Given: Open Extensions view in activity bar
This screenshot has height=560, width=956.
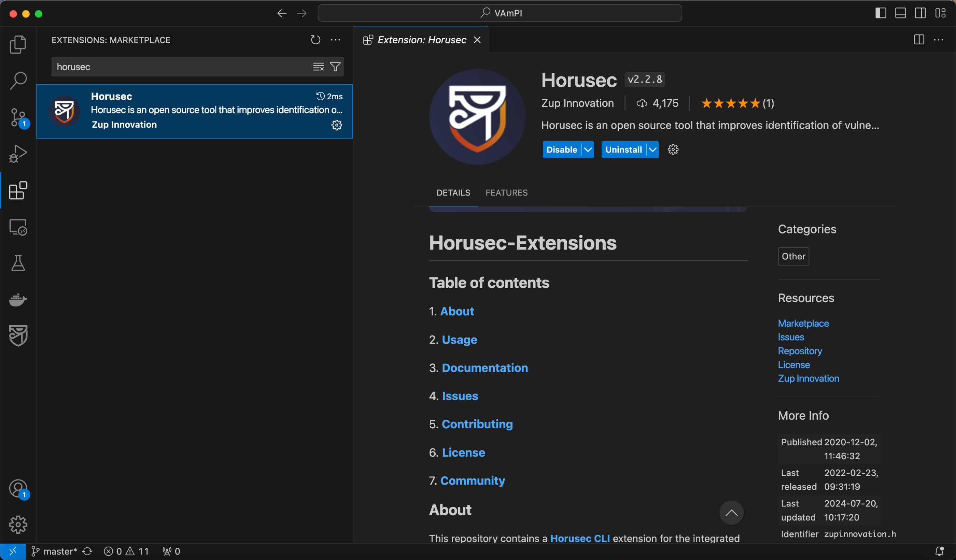Looking at the screenshot, I should [x=18, y=190].
